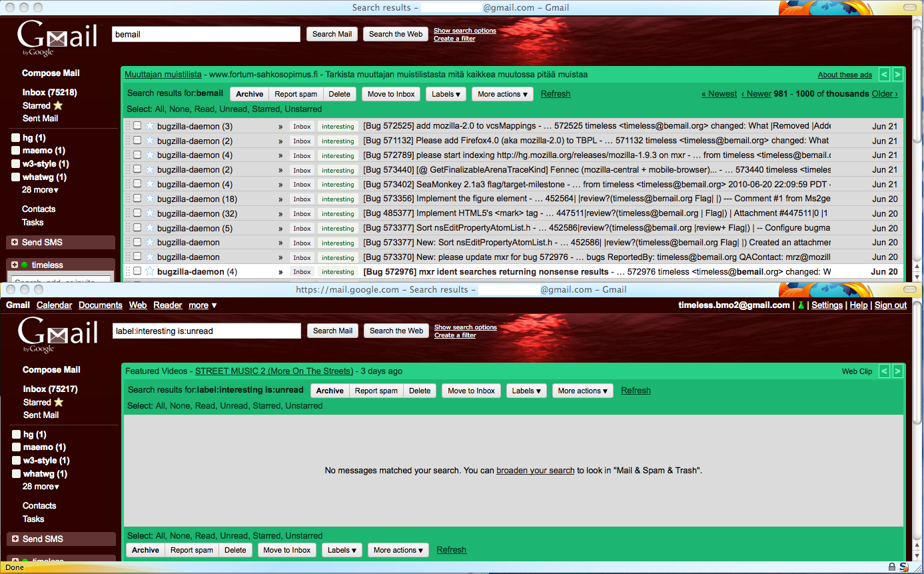The width and height of the screenshot is (924, 574).
Task: Focus the bemail search field
Action: click(206, 34)
